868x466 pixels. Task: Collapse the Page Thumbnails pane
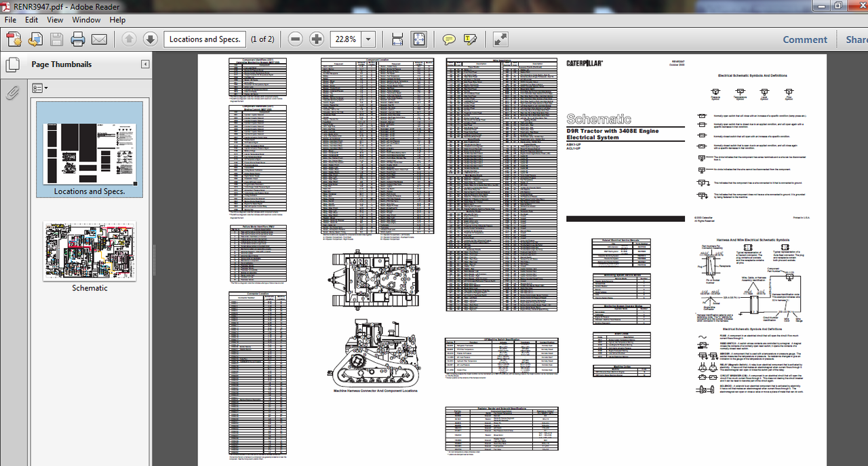145,64
